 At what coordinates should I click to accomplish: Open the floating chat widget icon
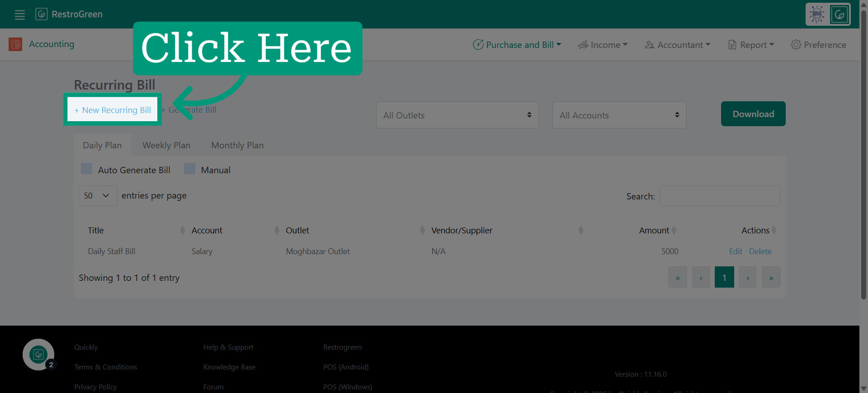click(38, 355)
